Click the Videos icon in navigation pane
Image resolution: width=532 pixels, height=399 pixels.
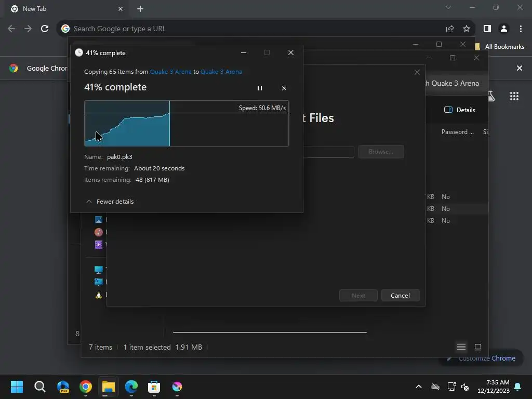click(98, 244)
